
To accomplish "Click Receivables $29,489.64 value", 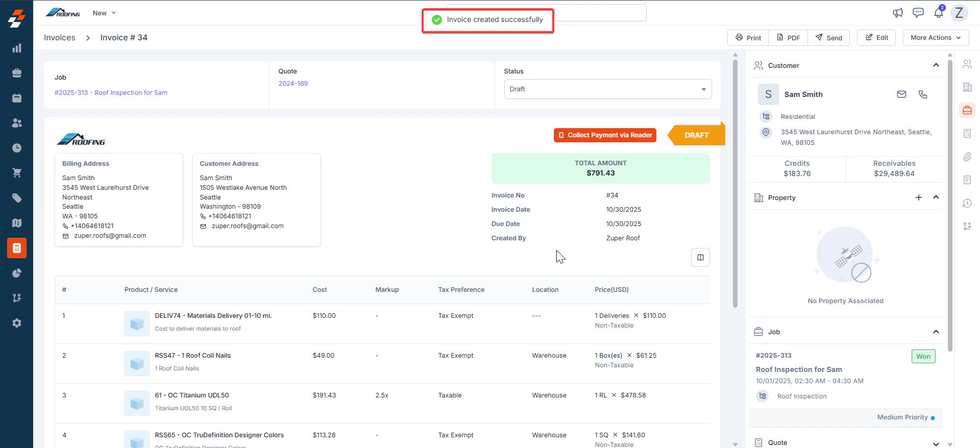I will click(894, 174).
